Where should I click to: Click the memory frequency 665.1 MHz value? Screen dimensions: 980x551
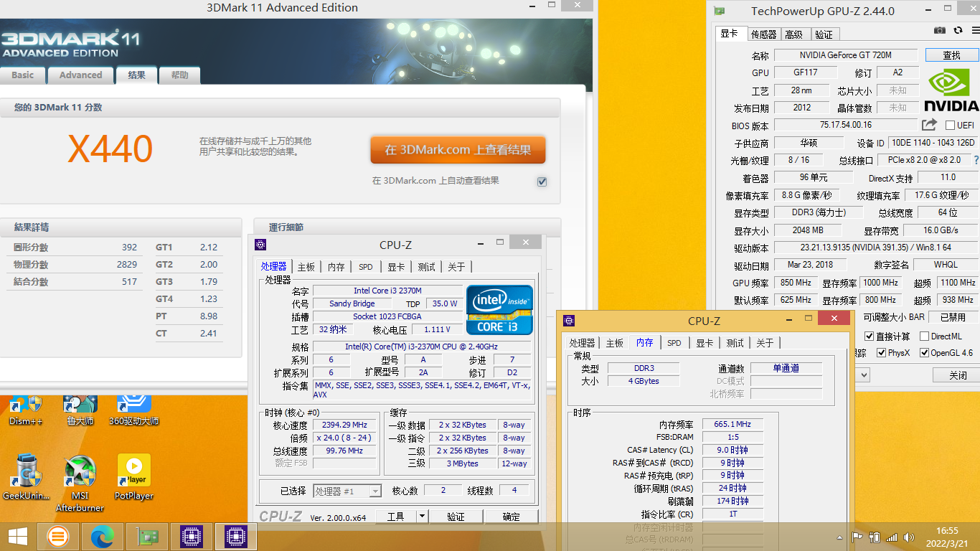tap(732, 424)
